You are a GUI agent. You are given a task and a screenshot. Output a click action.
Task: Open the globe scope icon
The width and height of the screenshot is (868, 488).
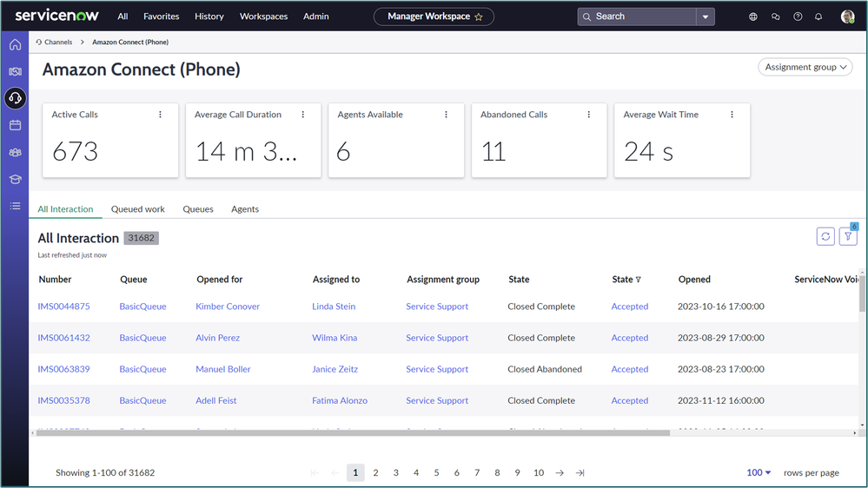coord(752,16)
